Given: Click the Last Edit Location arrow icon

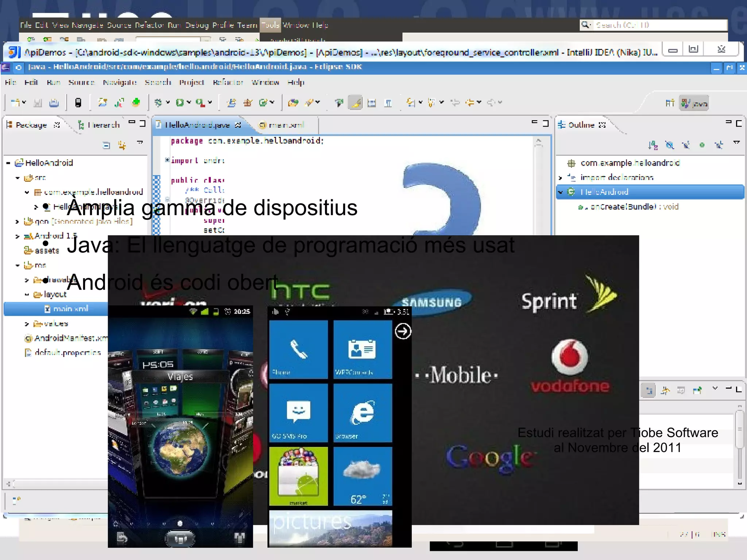Looking at the screenshot, I should point(455,102).
